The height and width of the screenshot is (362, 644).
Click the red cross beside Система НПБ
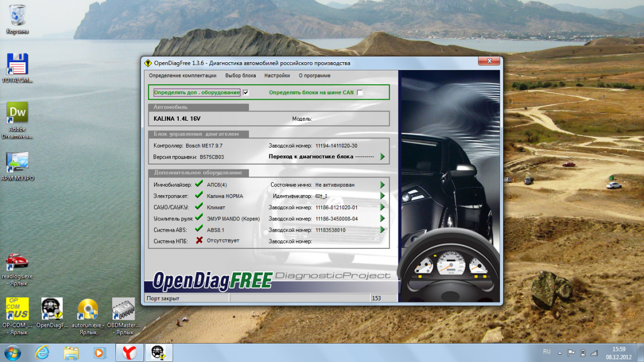tap(199, 240)
